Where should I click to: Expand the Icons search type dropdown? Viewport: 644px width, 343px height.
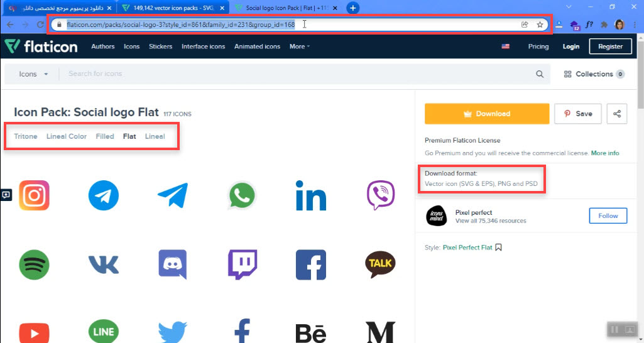click(x=33, y=74)
